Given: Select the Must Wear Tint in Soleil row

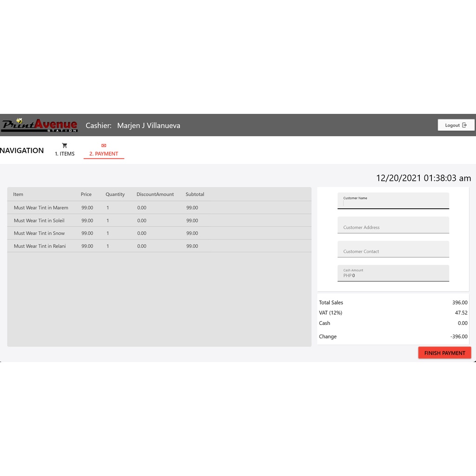Looking at the screenshot, I should click(x=39, y=221).
